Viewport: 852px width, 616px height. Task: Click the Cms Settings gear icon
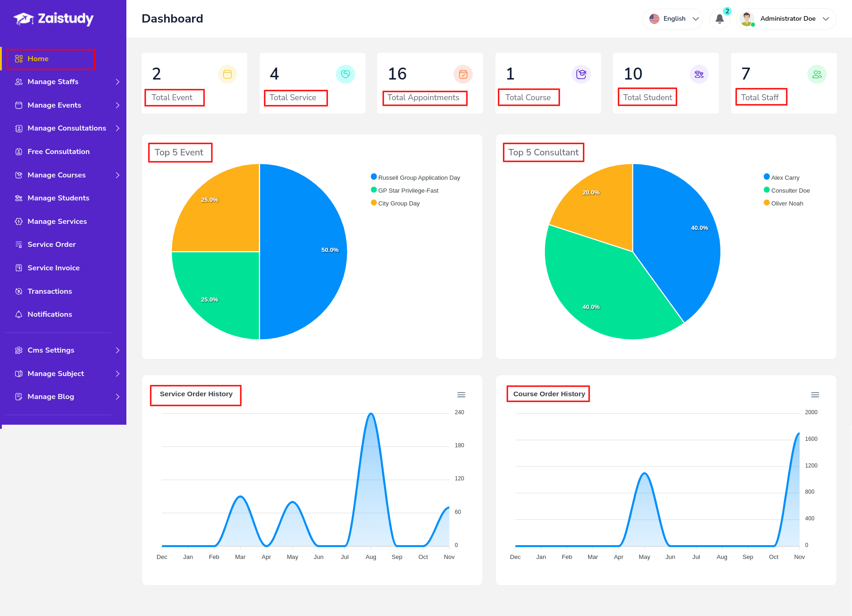[19, 350]
